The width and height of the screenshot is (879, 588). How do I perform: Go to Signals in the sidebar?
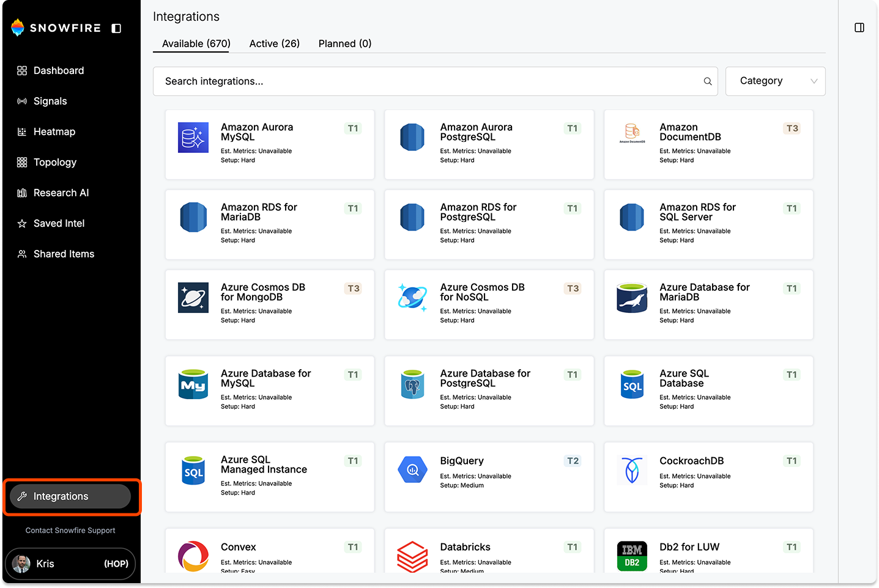click(x=50, y=101)
